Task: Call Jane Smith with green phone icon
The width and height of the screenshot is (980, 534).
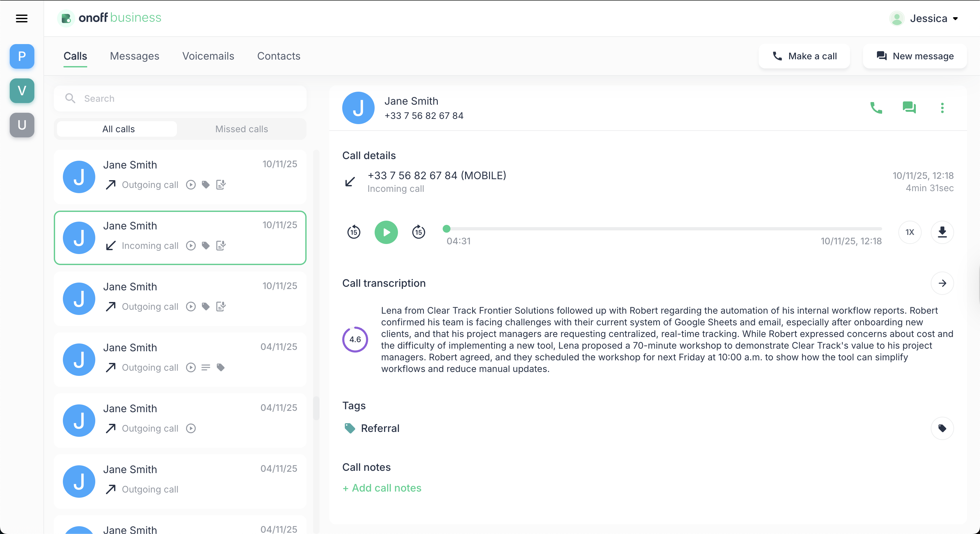Action: point(876,108)
